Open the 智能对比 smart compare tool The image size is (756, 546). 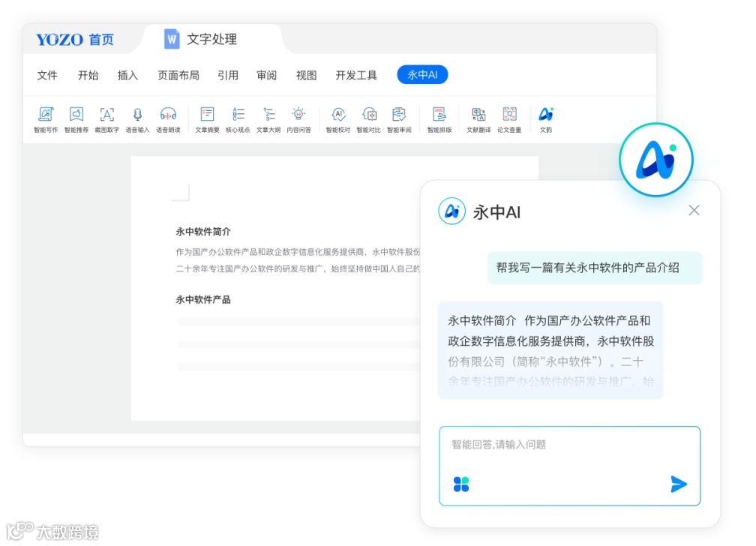[x=369, y=119]
